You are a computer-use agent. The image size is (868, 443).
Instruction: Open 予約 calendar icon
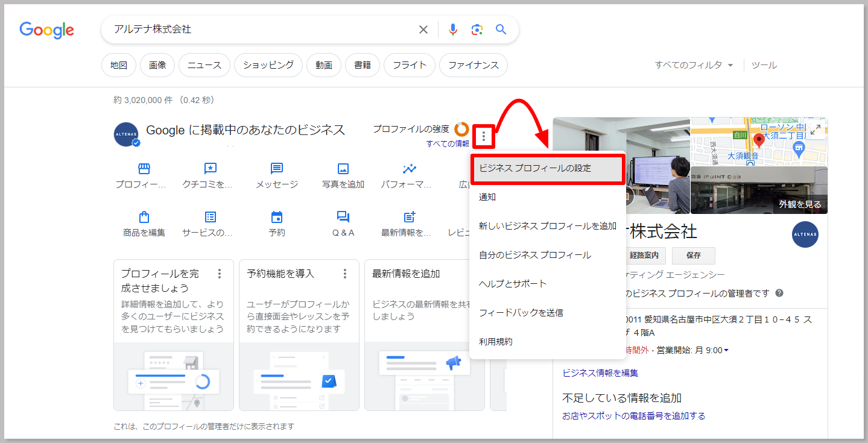[x=277, y=217]
